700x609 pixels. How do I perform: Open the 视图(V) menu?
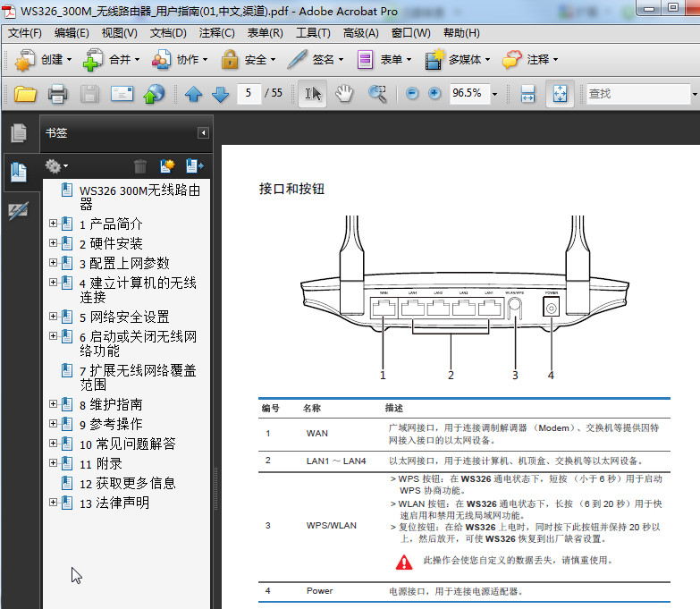pyautogui.click(x=119, y=33)
